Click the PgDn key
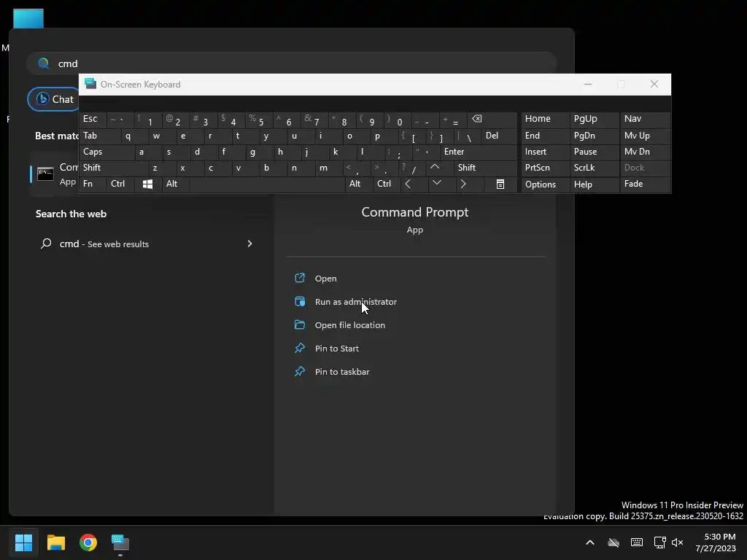The height and width of the screenshot is (560, 747). tap(594, 135)
